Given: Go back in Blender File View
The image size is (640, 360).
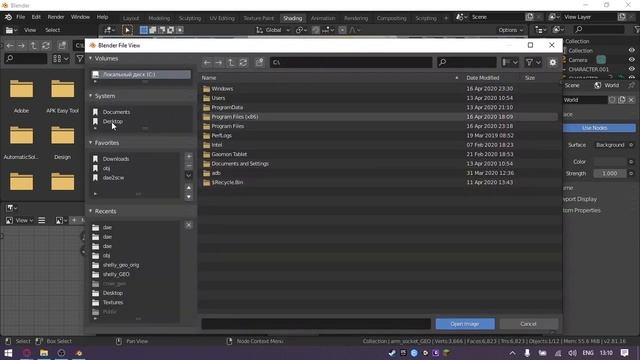Looking at the screenshot, I should pos(207,62).
